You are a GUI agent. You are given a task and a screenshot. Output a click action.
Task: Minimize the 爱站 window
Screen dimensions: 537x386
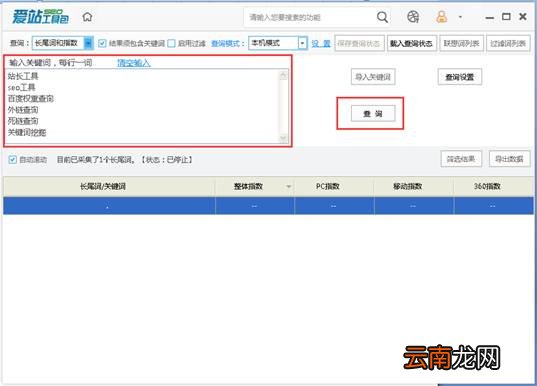pyautogui.click(x=490, y=17)
